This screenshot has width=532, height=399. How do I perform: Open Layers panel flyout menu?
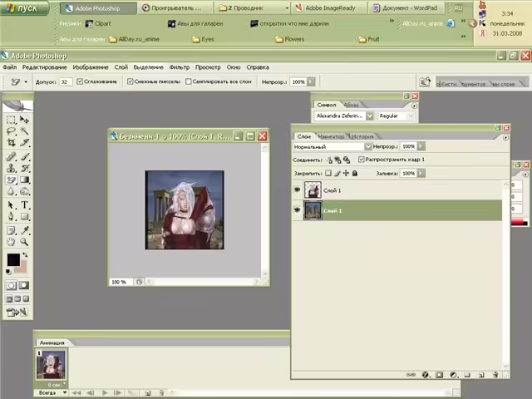(505, 137)
